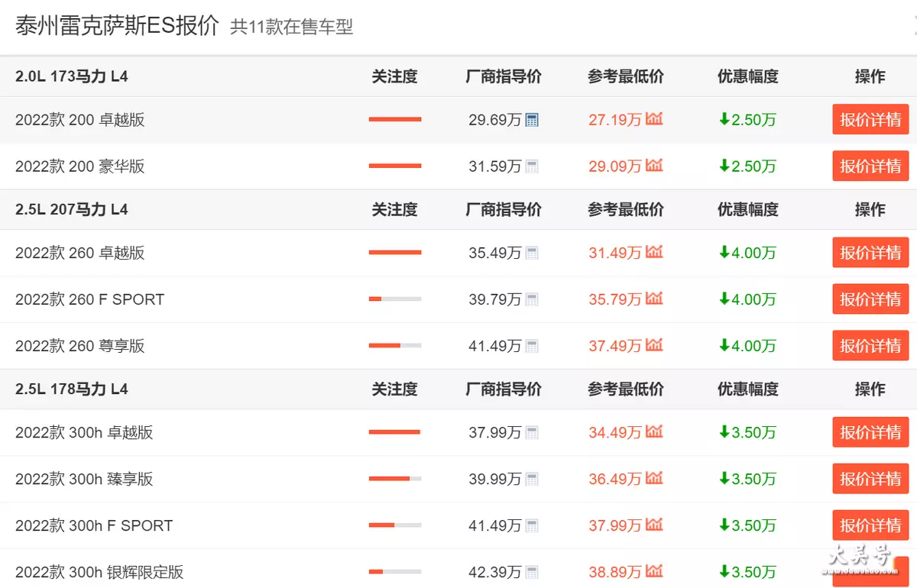
Task: Click the calculator icon beside 42.39万
Action: [532, 572]
